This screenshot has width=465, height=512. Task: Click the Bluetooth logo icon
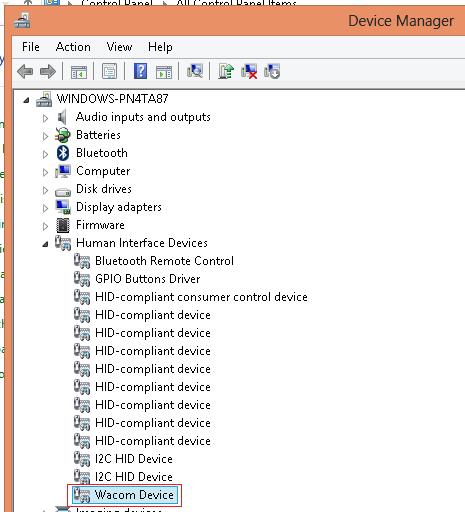pyautogui.click(x=63, y=153)
